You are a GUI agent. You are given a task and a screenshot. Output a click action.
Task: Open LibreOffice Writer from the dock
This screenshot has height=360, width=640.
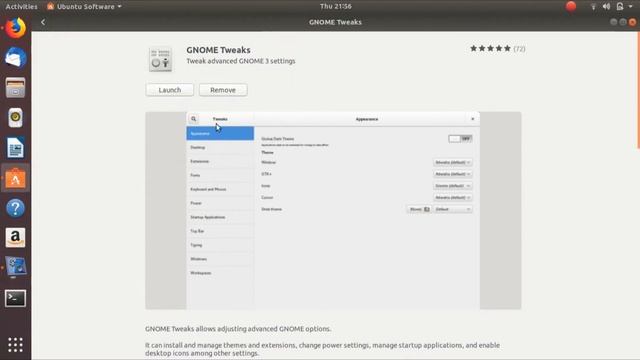(x=16, y=148)
